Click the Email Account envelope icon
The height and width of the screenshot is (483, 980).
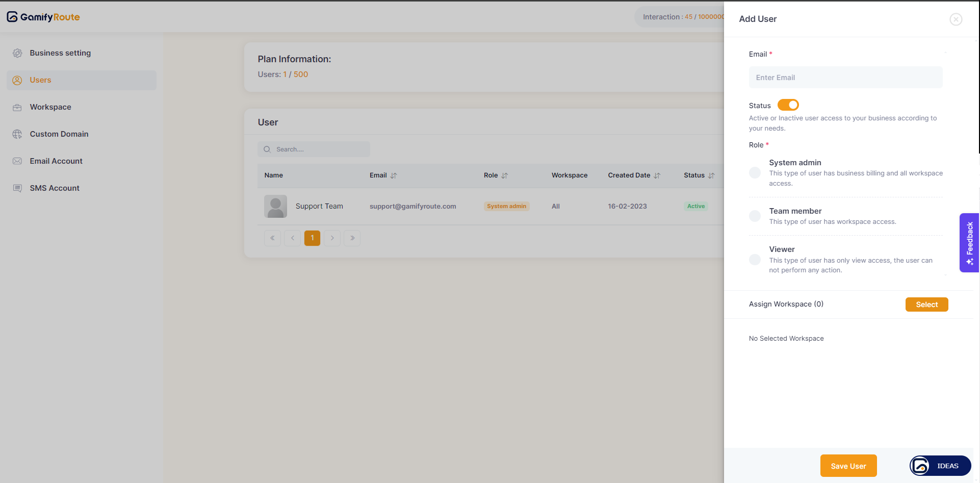tap(17, 161)
